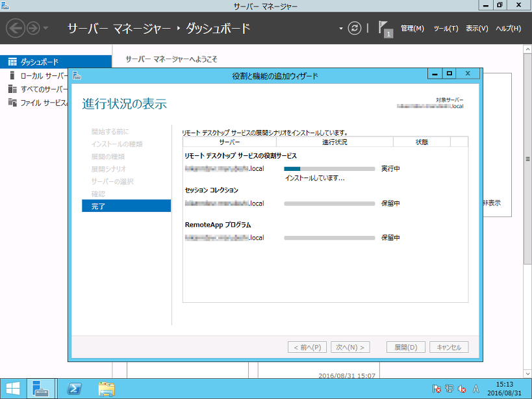Click the Server Manager taskbar icon
Screen dimensions: 532x399
[x=41, y=388]
